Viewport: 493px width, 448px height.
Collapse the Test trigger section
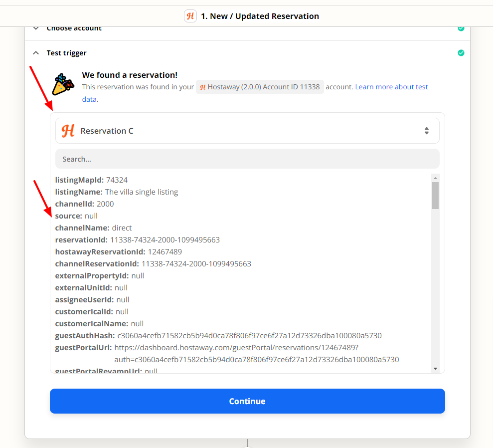36,53
